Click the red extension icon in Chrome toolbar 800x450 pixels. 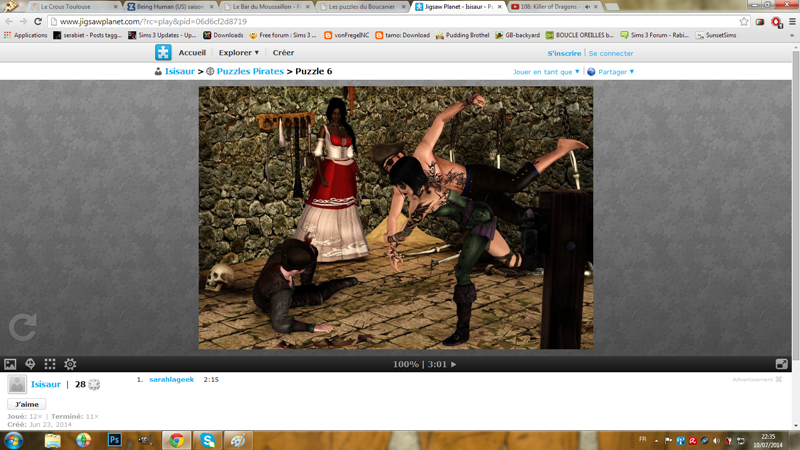[x=777, y=22]
